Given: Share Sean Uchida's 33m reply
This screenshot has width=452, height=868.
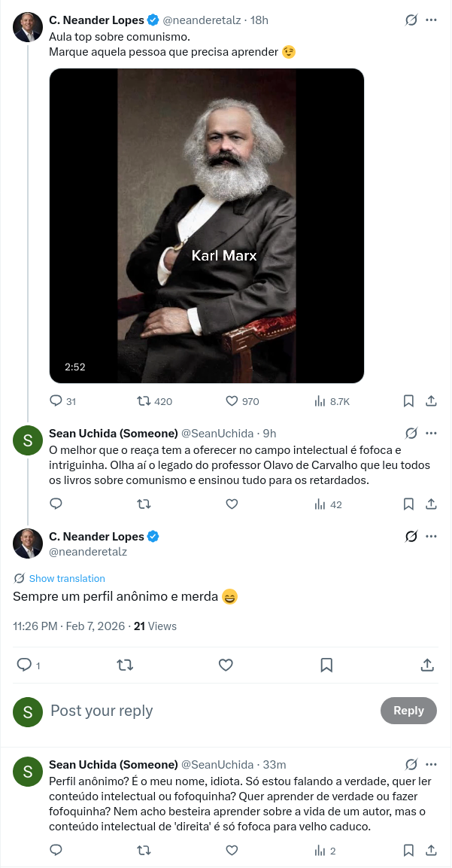Looking at the screenshot, I should coord(432,851).
